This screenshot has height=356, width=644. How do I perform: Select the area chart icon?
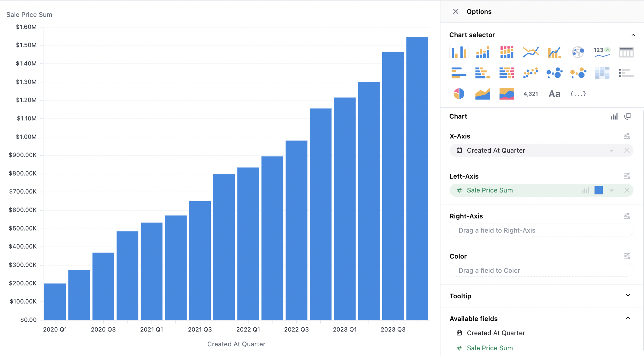483,94
